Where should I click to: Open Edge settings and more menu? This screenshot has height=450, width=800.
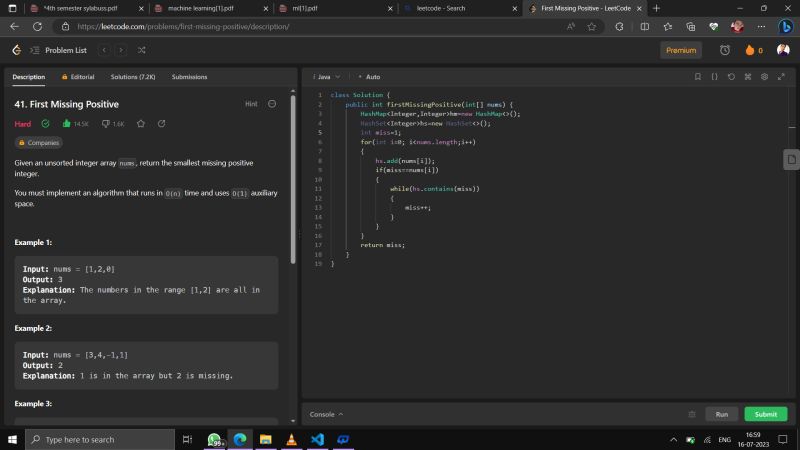pyautogui.click(x=761, y=27)
